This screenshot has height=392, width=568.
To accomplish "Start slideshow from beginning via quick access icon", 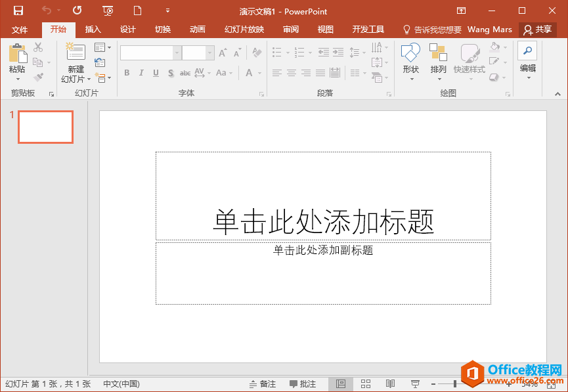I will pyautogui.click(x=108, y=11).
